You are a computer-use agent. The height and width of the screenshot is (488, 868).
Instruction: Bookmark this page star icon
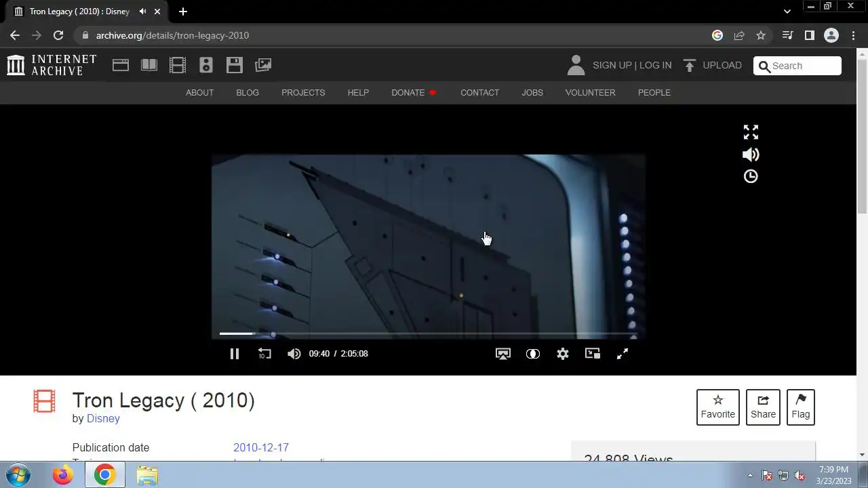(761, 35)
